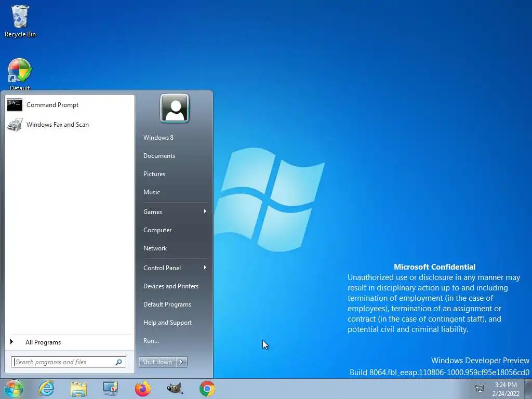Expand the Games submenu arrow
The width and height of the screenshot is (532, 399).
[x=205, y=211]
